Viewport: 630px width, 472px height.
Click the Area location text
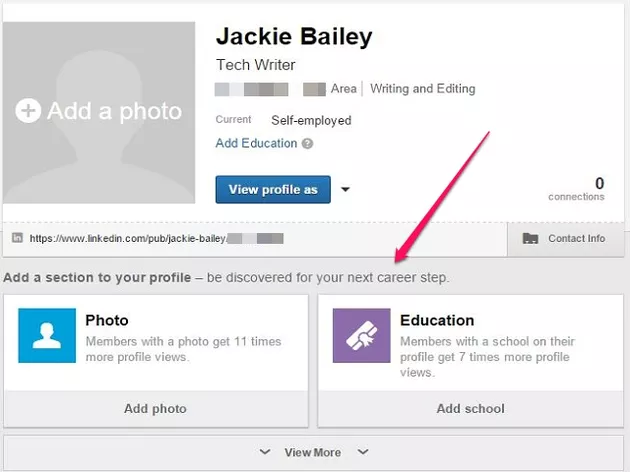(x=344, y=88)
